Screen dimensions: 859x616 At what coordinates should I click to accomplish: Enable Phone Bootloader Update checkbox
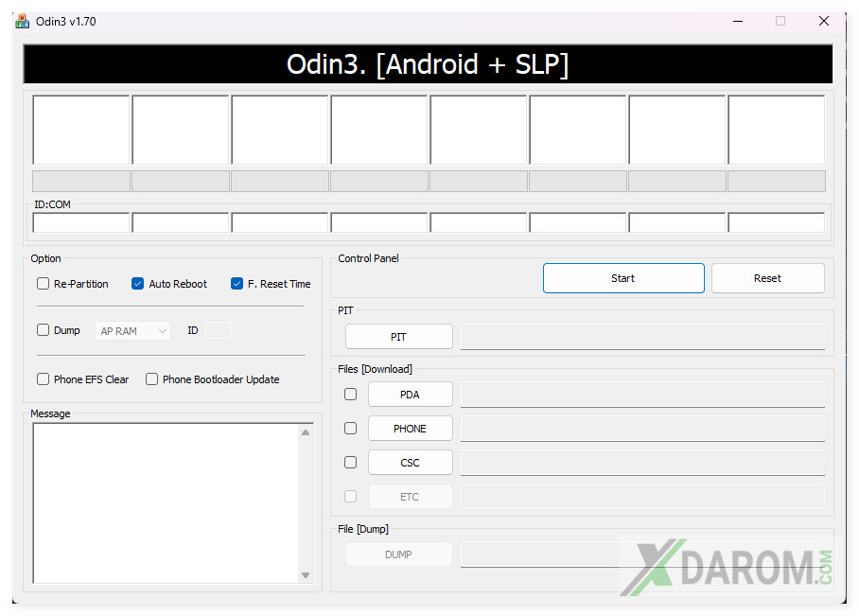[151, 379]
